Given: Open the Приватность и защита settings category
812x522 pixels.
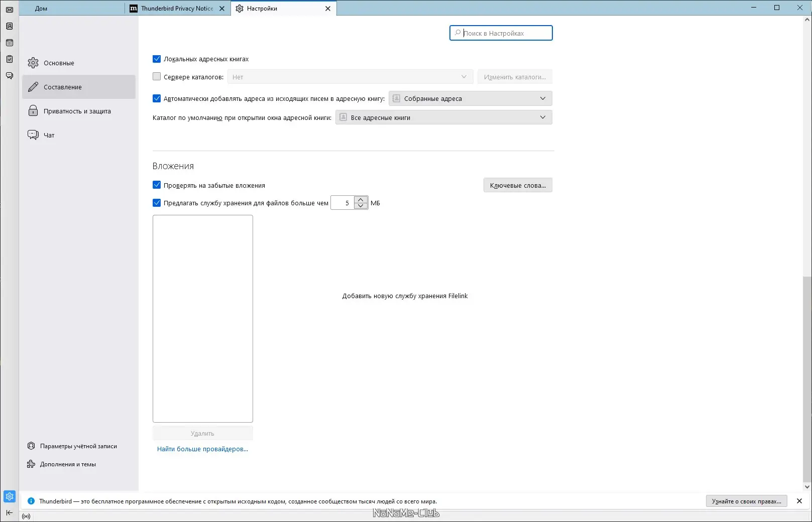Looking at the screenshot, I should pyautogui.click(x=79, y=111).
